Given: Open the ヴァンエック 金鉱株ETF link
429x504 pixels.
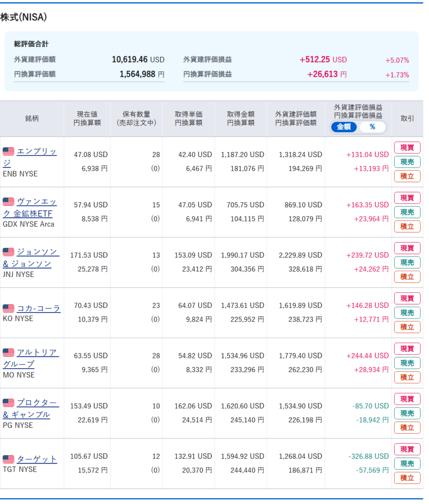Looking at the screenshot, I should [30, 207].
